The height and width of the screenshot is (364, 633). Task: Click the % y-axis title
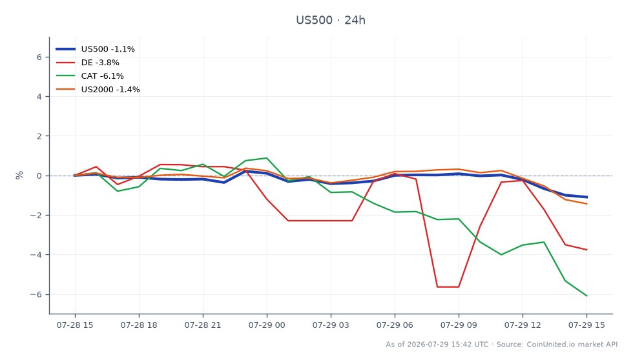pos(19,175)
